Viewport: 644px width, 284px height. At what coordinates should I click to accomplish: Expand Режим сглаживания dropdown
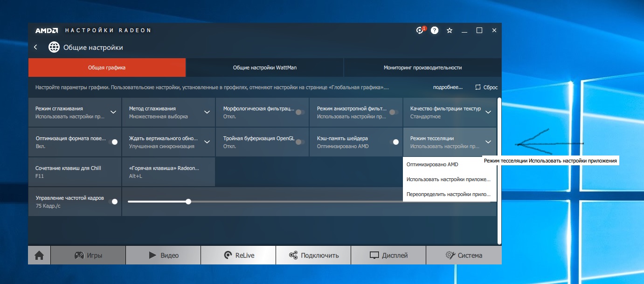coord(113,112)
